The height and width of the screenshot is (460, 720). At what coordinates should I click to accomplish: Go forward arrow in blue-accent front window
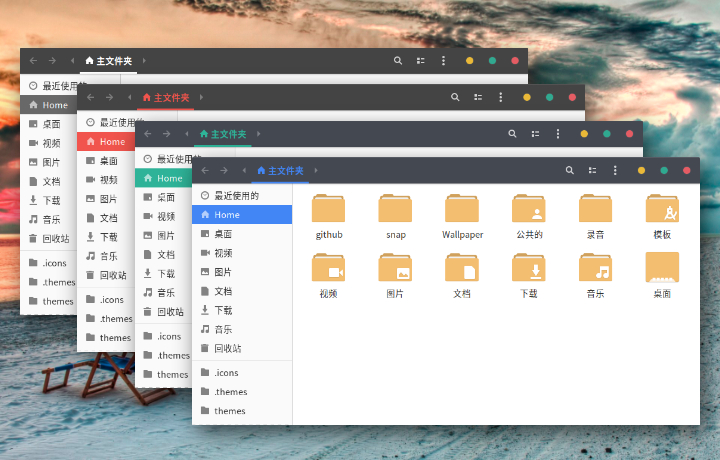224,170
